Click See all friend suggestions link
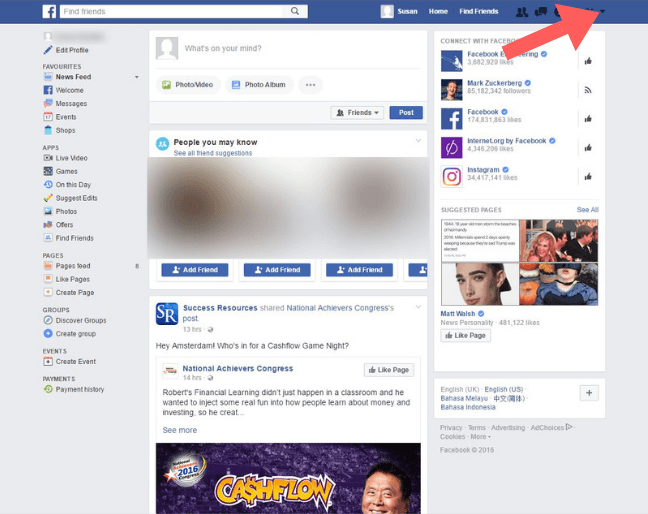The image size is (648, 514). tap(213, 153)
